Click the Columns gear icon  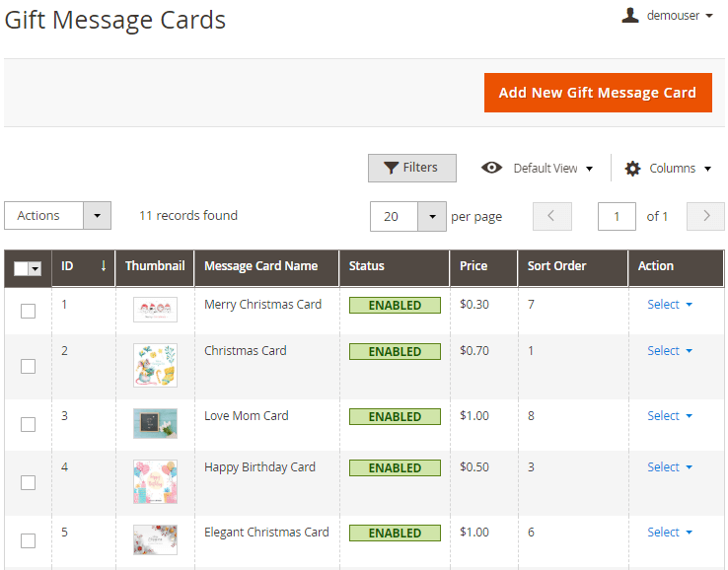[632, 168]
